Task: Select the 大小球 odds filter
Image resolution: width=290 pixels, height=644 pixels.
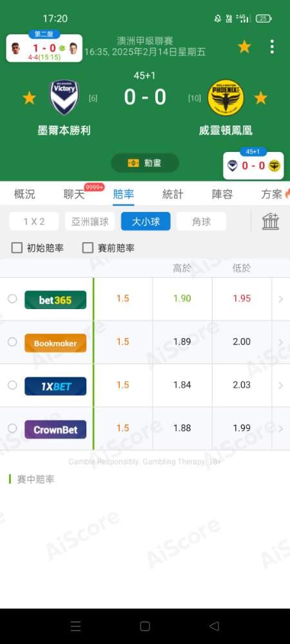Action: 146,222
